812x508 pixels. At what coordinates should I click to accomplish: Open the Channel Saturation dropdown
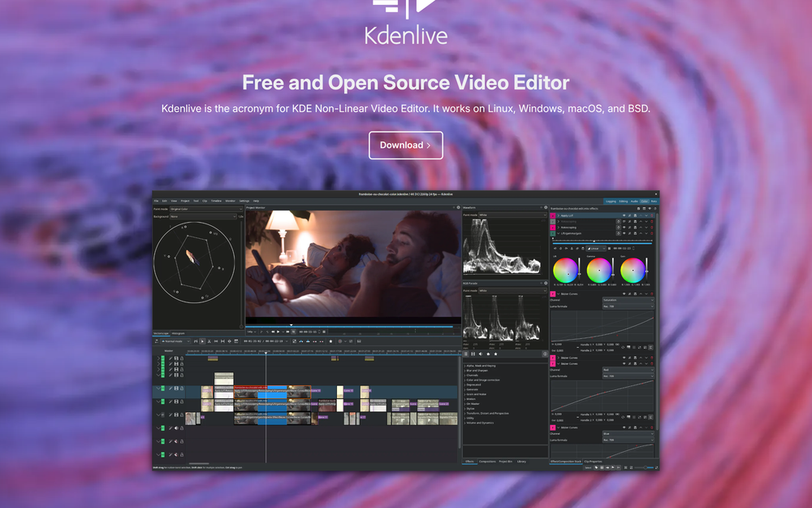[x=628, y=300]
